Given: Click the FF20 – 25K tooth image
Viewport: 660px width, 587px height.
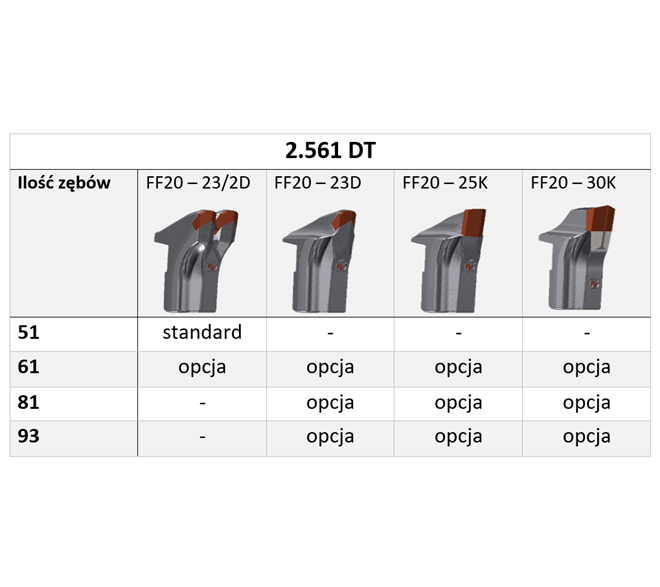Looking at the screenshot, I should [x=456, y=256].
